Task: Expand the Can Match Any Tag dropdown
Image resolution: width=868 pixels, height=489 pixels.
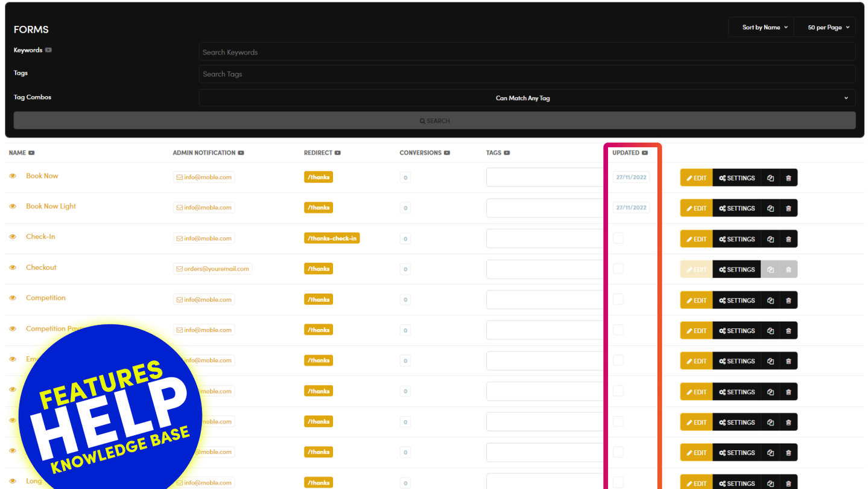Action: coord(527,98)
